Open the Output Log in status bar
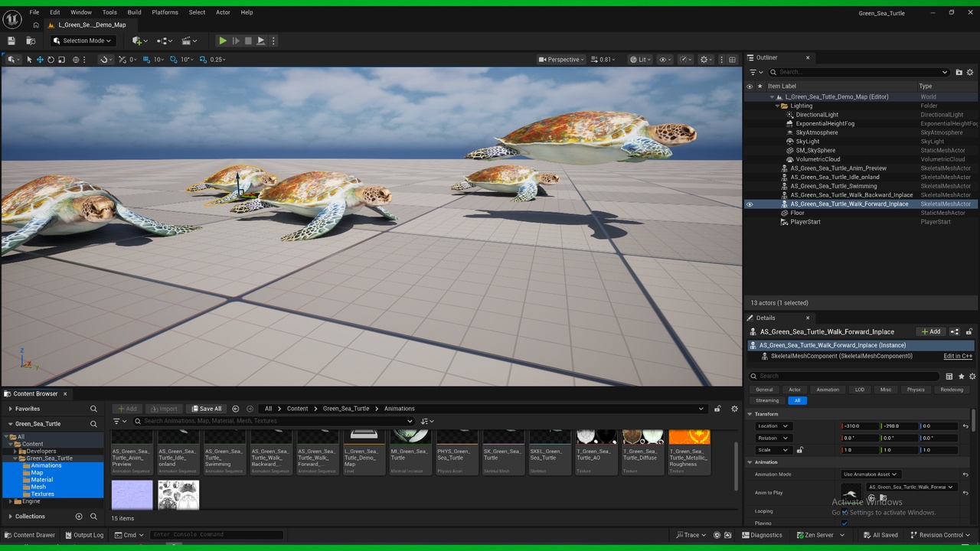 pos(83,535)
